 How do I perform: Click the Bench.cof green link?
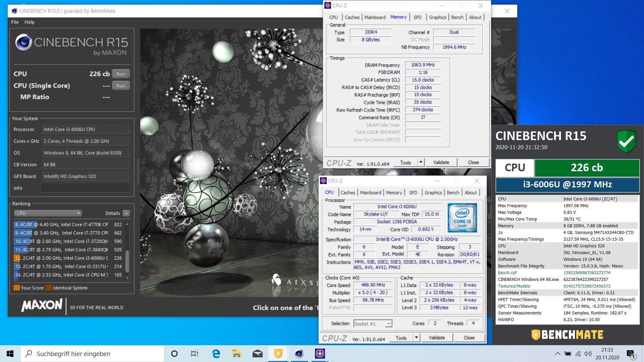point(507,273)
